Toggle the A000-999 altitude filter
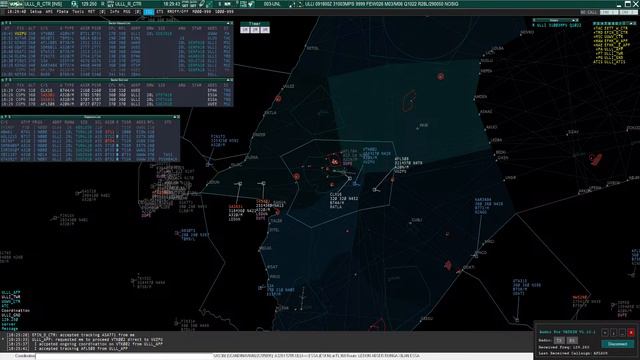The height and width of the screenshot is (360, 640). point(202,12)
